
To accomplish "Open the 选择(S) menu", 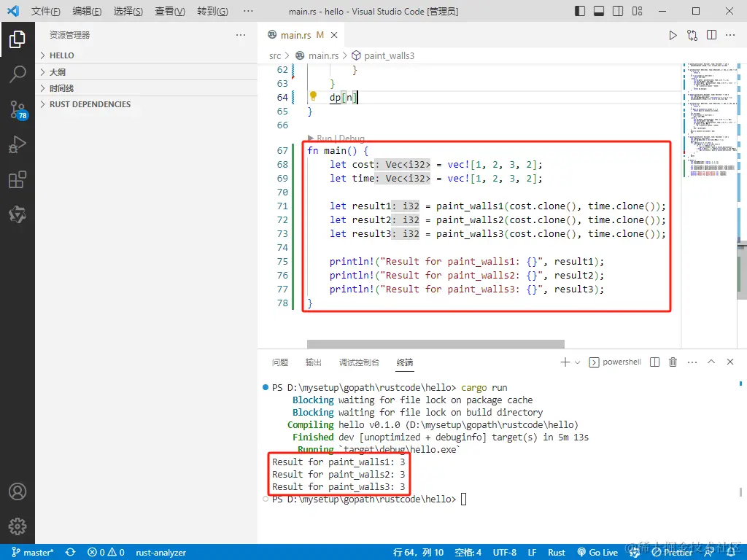I will pyautogui.click(x=128, y=11).
